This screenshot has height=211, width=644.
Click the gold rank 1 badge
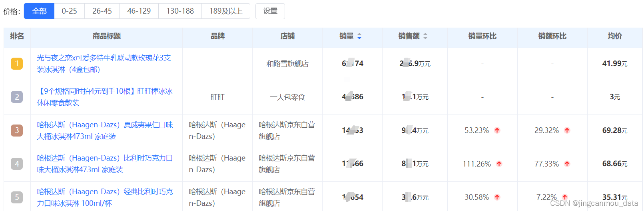(17, 64)
